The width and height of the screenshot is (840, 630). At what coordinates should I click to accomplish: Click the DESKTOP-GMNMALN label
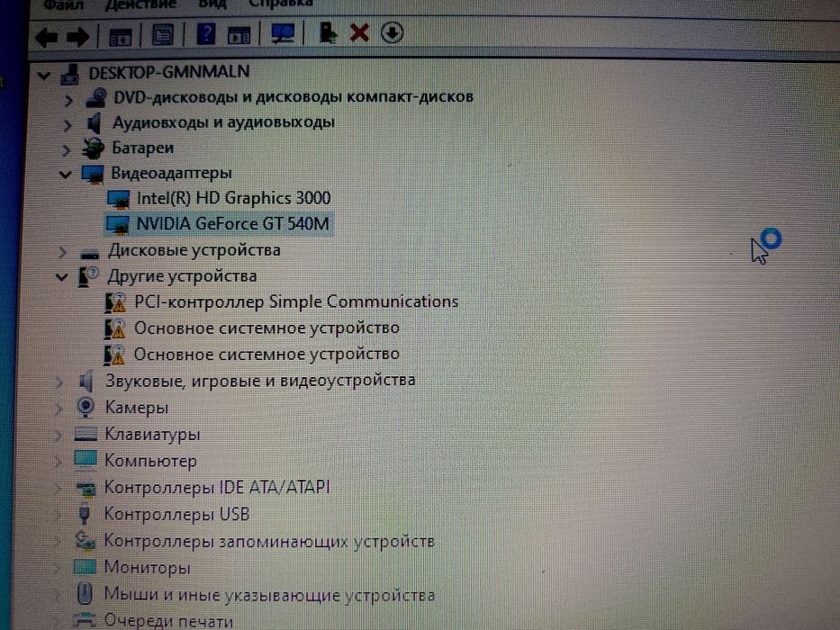(x=169, y=72)
